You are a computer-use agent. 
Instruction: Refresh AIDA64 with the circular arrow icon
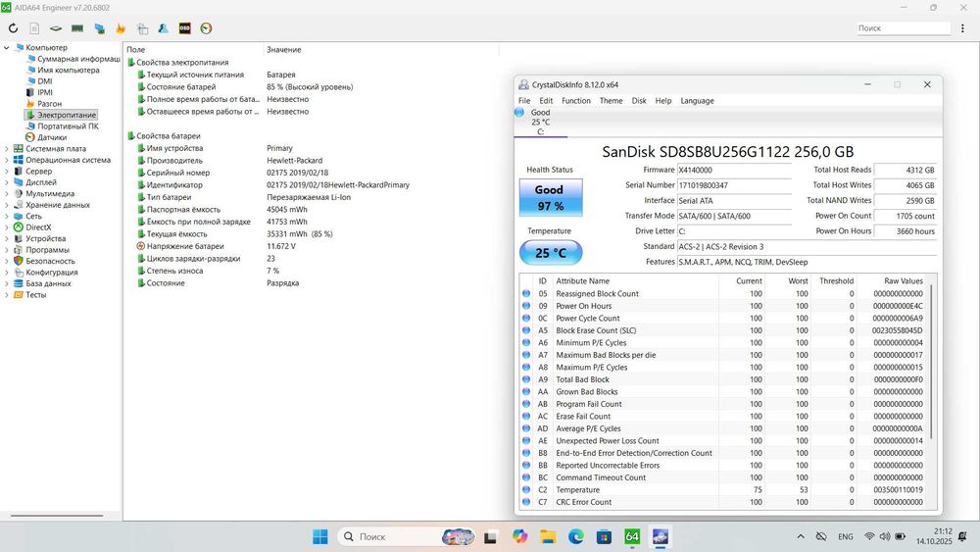[x=13, y=28]
